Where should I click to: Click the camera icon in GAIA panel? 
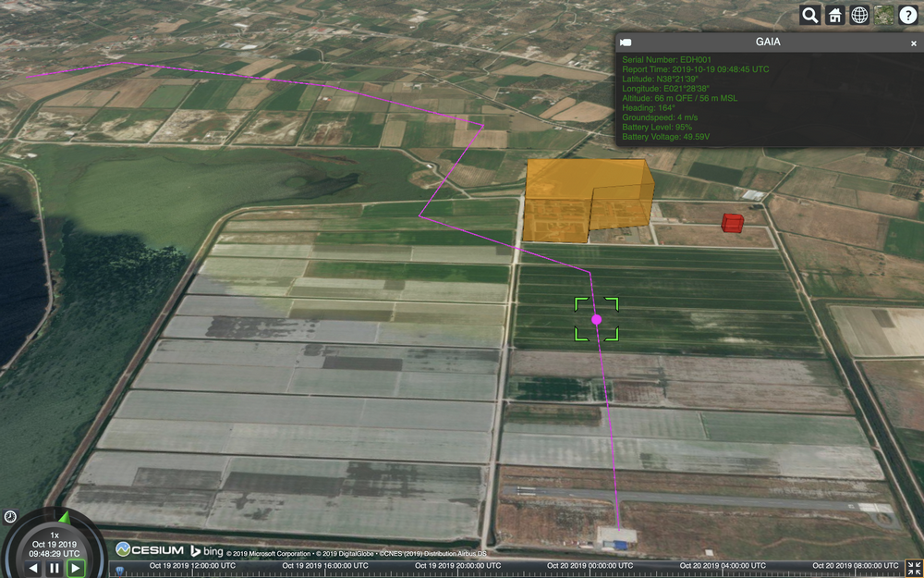tap(626, 43)
